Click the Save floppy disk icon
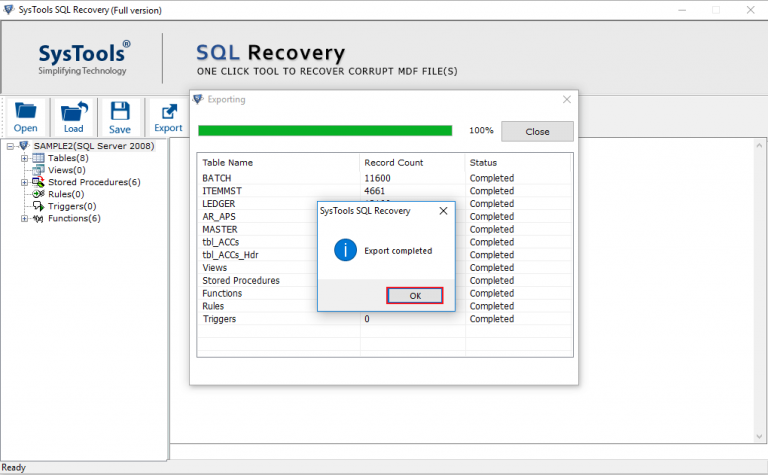 (x=120, y=111)
